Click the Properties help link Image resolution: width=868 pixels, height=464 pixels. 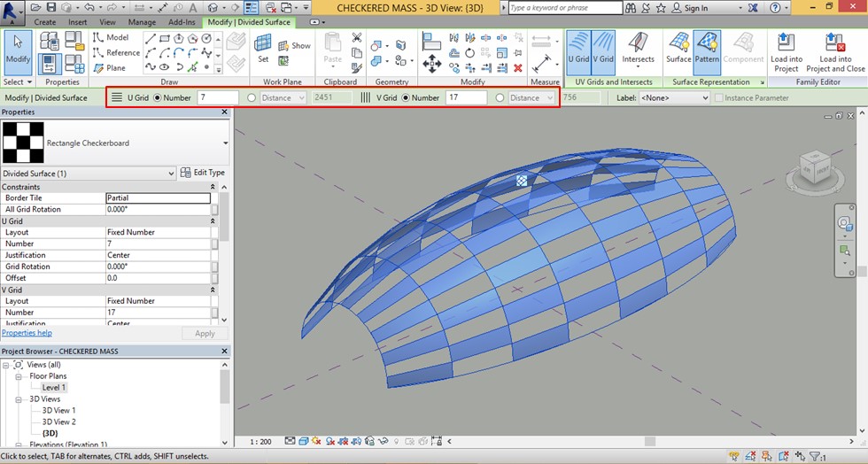pos(27,333)
